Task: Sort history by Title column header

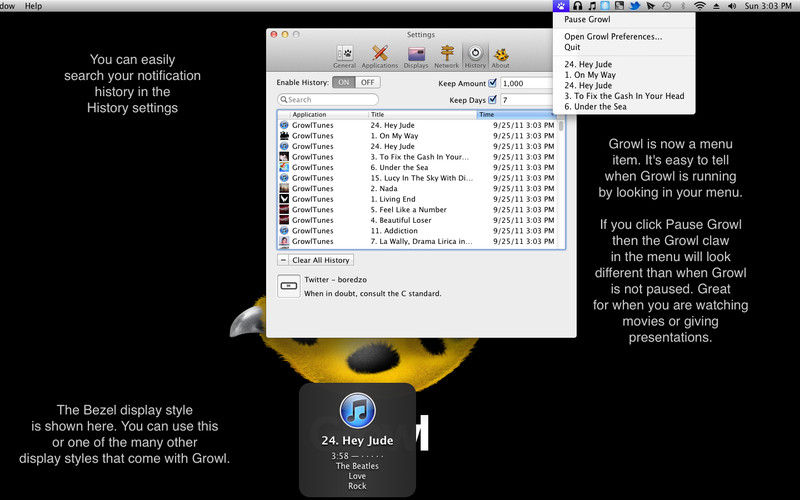Action: click(x=422, y=114)
